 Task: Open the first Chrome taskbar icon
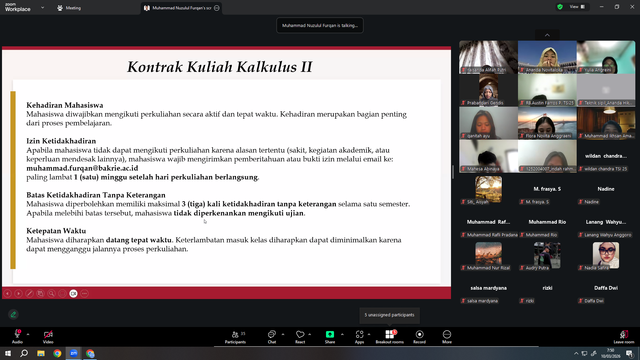pos(57,353)
